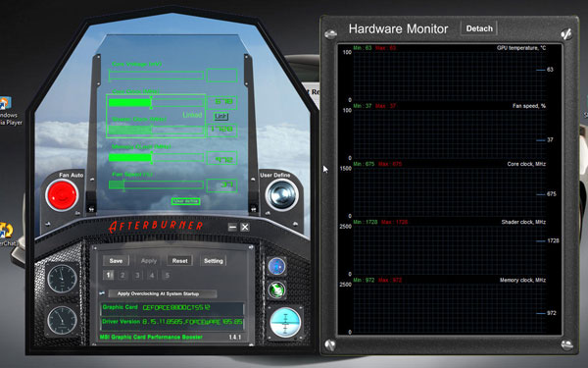
Task: Click the Core Voltage slider bar
Action: [156, 76]
